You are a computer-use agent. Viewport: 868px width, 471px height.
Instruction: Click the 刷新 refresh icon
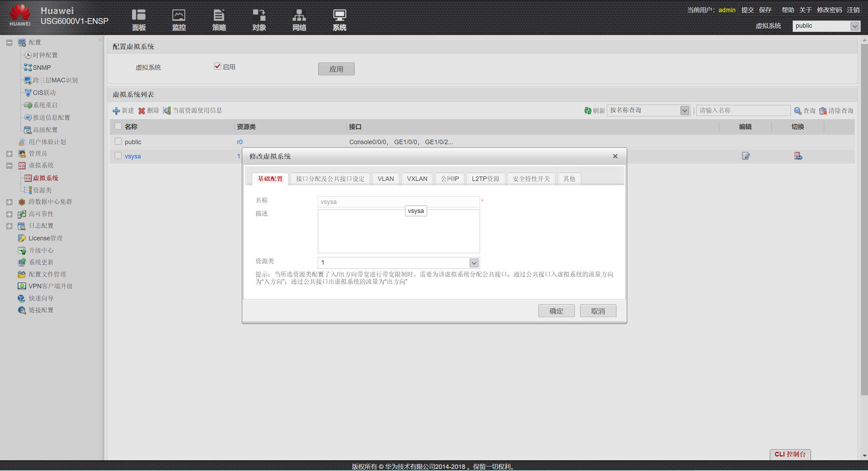588,110
